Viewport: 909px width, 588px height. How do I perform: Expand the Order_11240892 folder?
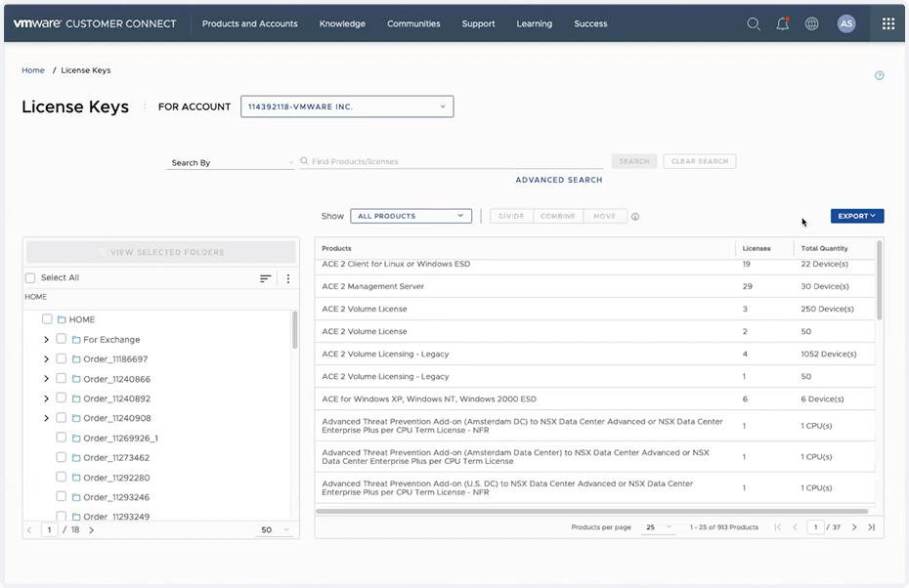[x=46, y=399]
